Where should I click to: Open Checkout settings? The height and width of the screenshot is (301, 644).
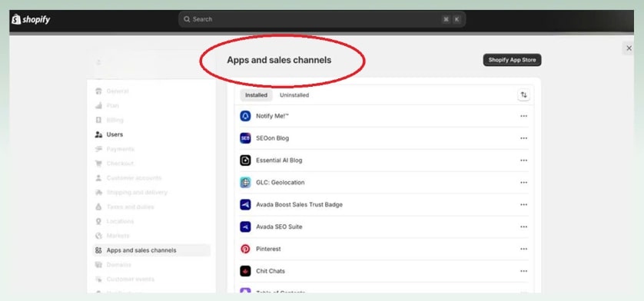(x=120, y=164)
